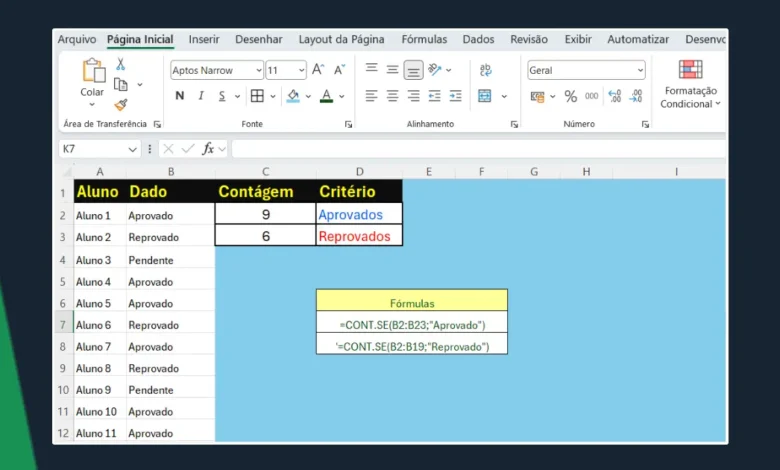Open Fonte group dialog launcher
780x470 pixels.
(x=348, y=124)
